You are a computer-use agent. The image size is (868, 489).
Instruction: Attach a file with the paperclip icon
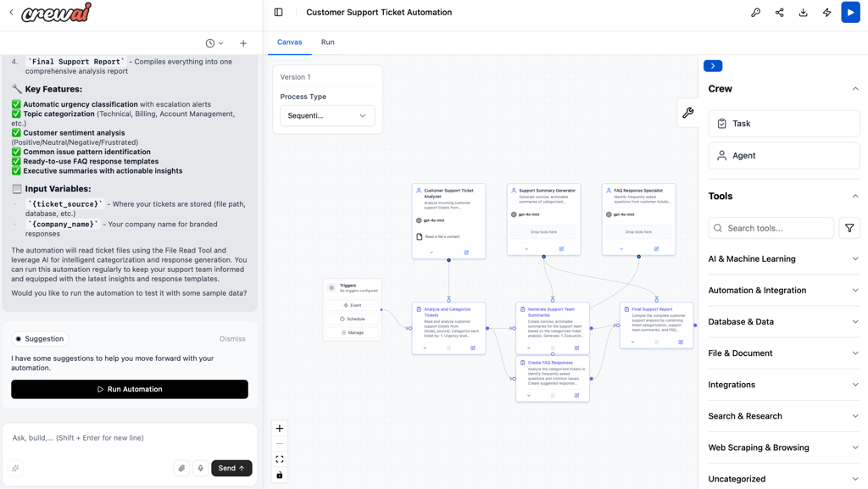[x=181, y=468]
